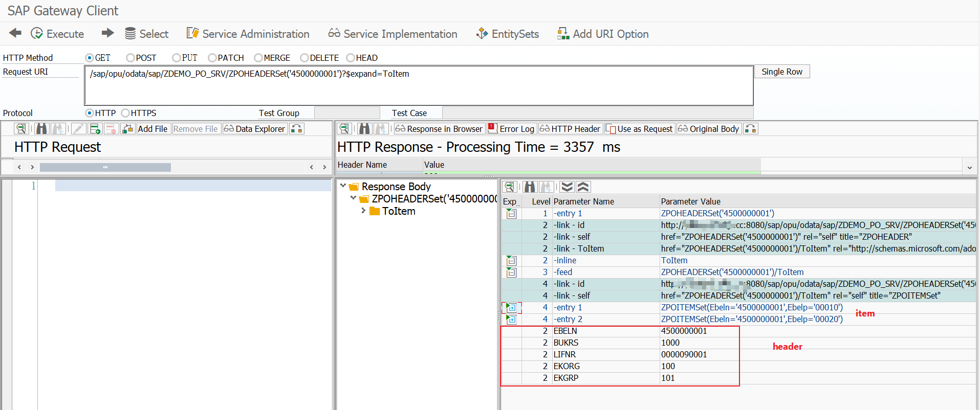Click the icon right of Original Body

click(x=751, y=129)
